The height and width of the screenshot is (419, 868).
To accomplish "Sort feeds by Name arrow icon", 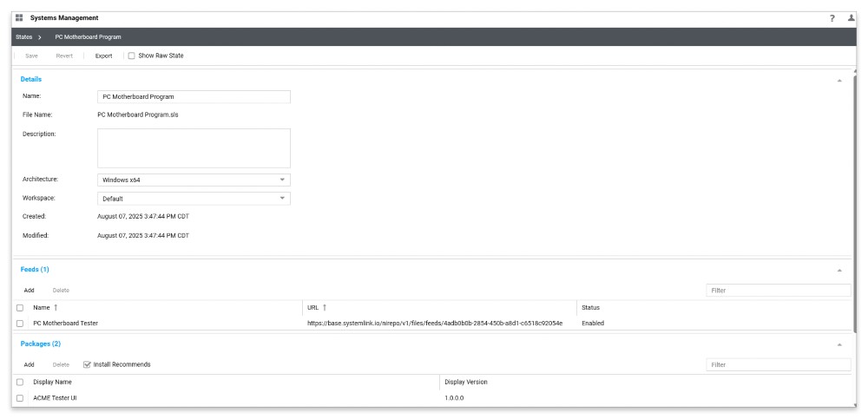I will coord(56,307).
